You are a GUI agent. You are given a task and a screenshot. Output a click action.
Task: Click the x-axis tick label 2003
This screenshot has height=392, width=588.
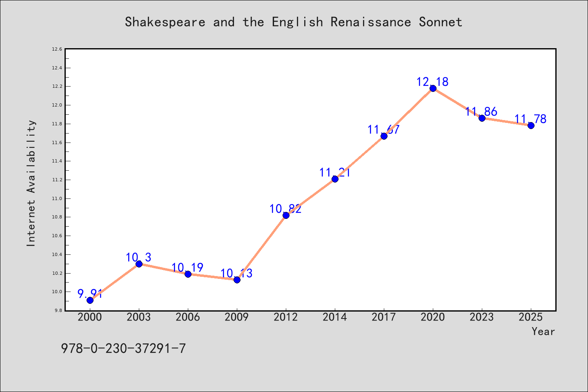coord(139,317)
